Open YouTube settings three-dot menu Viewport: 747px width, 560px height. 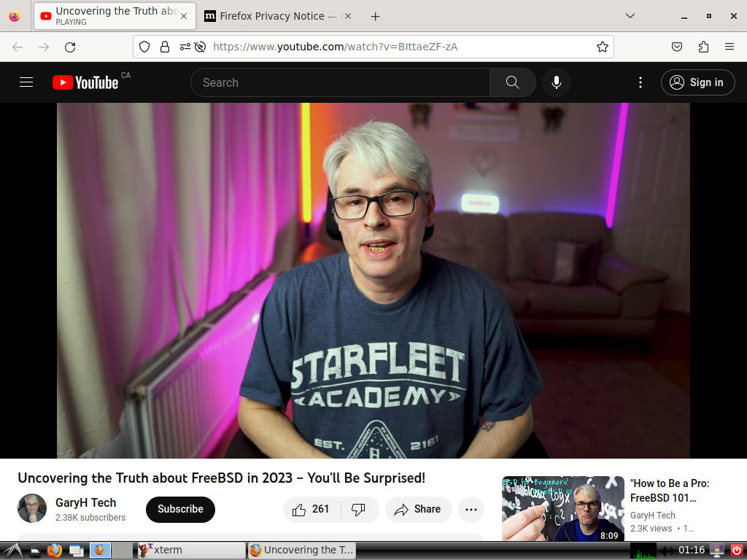click(x=640, y=82)
